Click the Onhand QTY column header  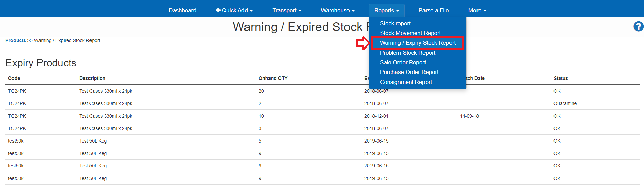pyautogui.click(x=273, y=78)
